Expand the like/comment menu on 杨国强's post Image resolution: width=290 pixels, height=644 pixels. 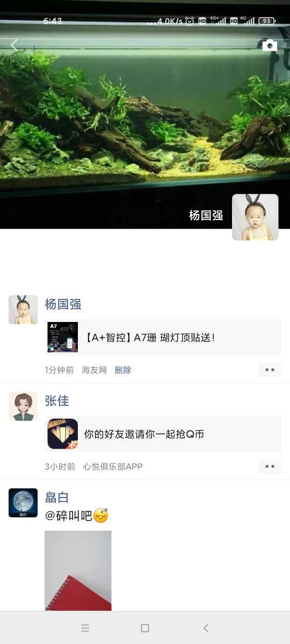(270, 370)
